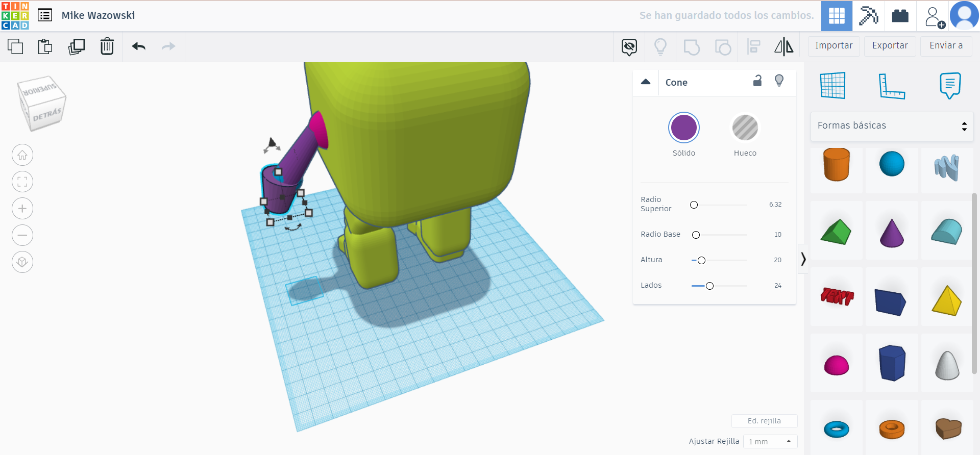The image size is (980, 455).
Task: Pick the teal round roof shape
Action: tap(947, 232)
